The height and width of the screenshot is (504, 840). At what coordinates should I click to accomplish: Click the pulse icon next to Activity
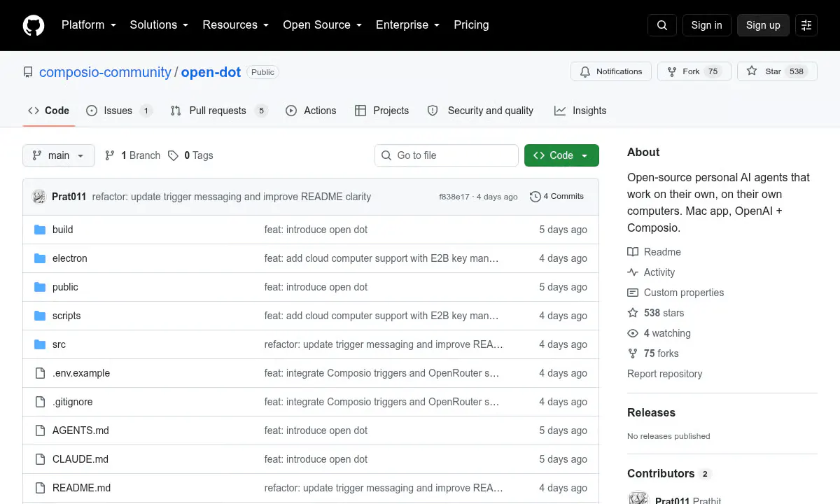(x=633, y=272)
